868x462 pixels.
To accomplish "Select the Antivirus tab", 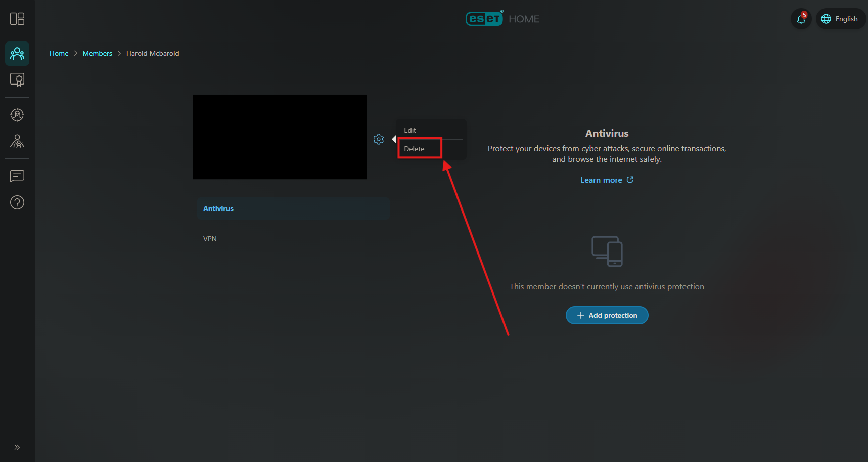I will [x=293, y=208].
